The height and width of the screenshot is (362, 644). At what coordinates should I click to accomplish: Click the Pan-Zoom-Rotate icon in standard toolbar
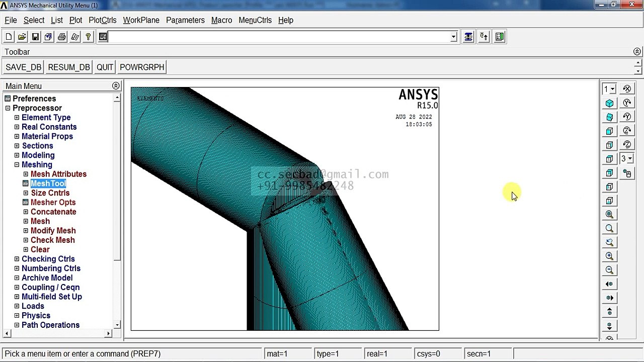click(48, 37)
